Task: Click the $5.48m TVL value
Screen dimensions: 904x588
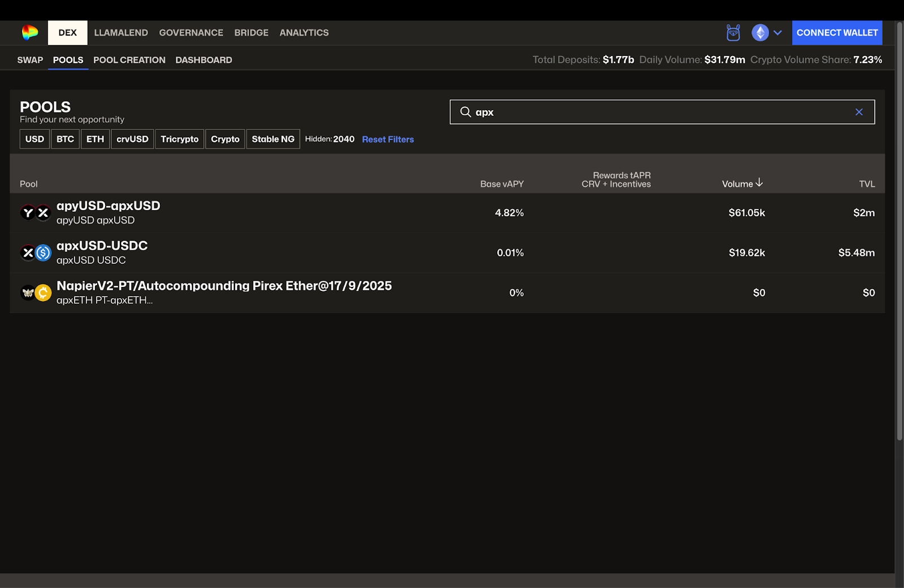Action: click(x=857, y=253)
